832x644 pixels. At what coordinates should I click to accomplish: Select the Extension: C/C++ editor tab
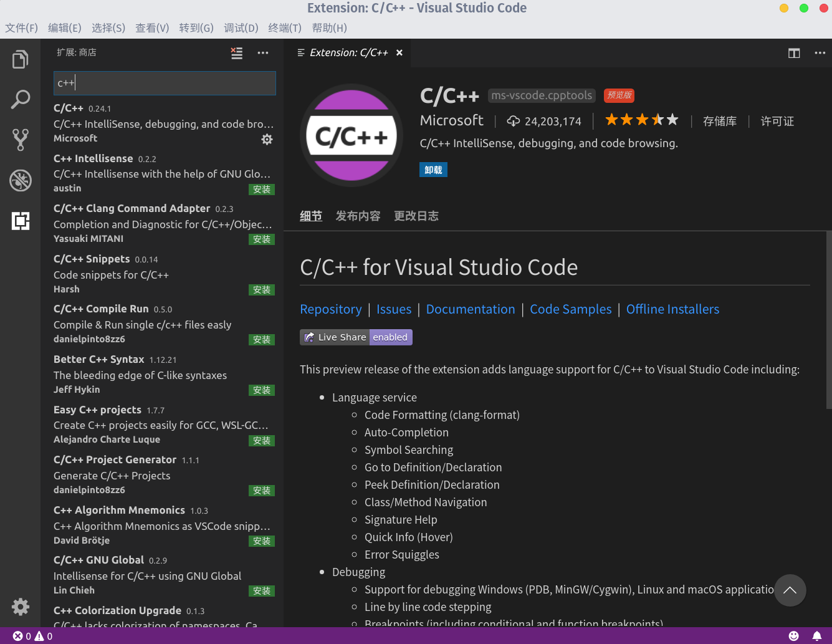tap(348, 53)
